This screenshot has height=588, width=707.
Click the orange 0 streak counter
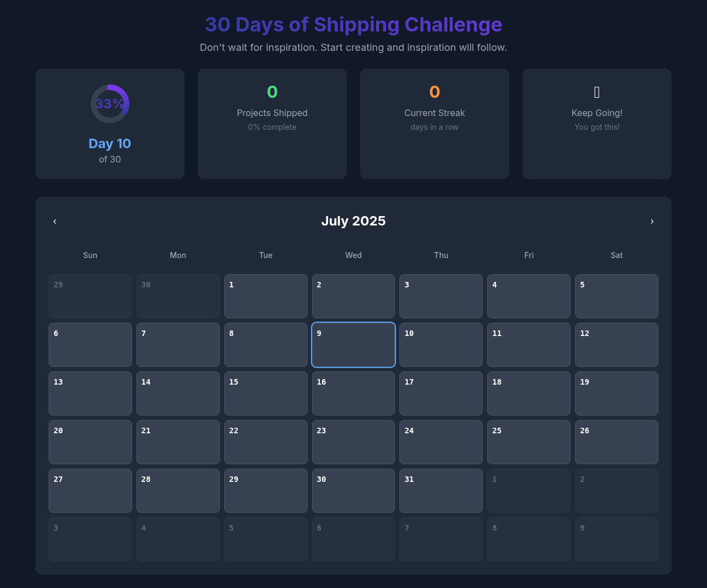(x=434, y=92)
